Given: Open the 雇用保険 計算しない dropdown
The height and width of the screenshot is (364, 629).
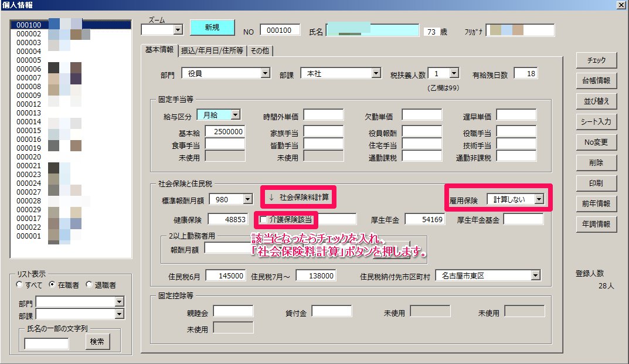Looking at the screenshot, I should [x=539, y=199].
